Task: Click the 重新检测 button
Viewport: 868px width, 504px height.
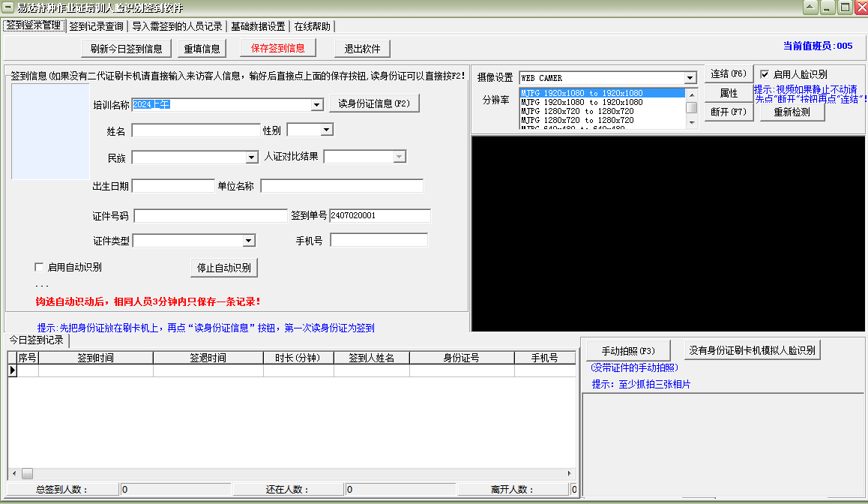Action: (x=792, y=112)
